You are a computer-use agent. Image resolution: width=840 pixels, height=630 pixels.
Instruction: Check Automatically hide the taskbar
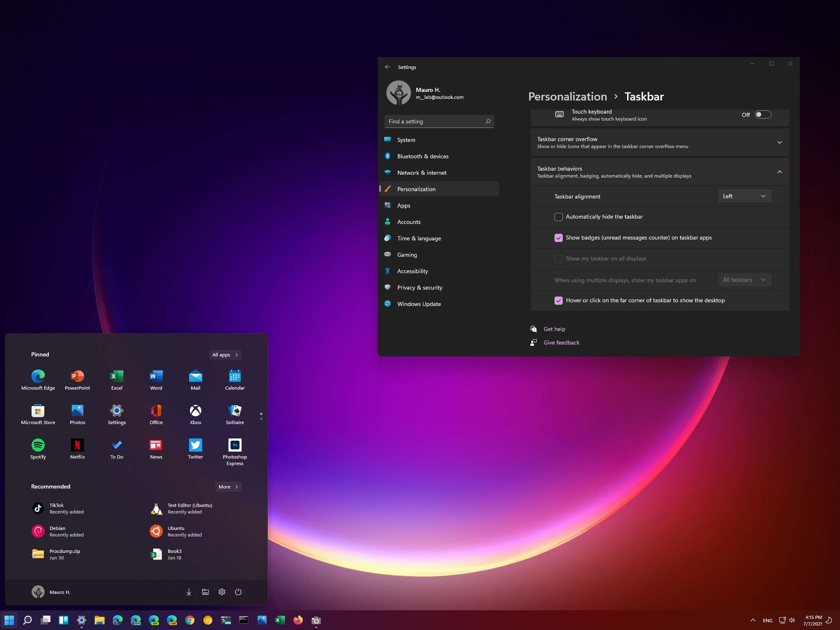pos(558,217)
